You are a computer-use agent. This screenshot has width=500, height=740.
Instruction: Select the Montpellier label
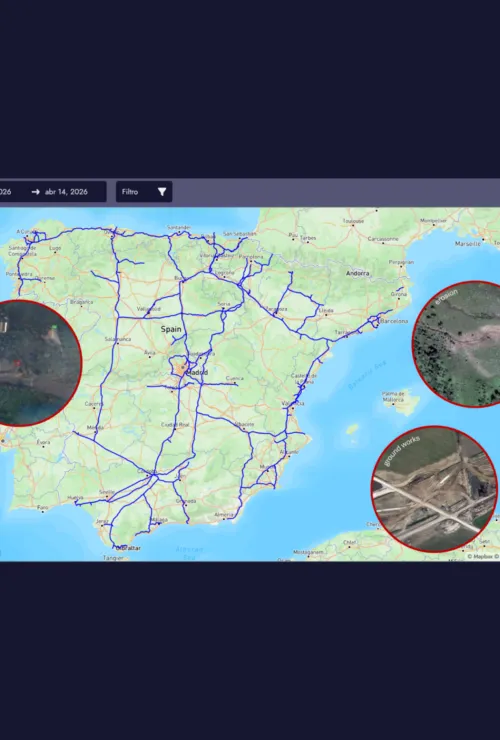(433, 220)
